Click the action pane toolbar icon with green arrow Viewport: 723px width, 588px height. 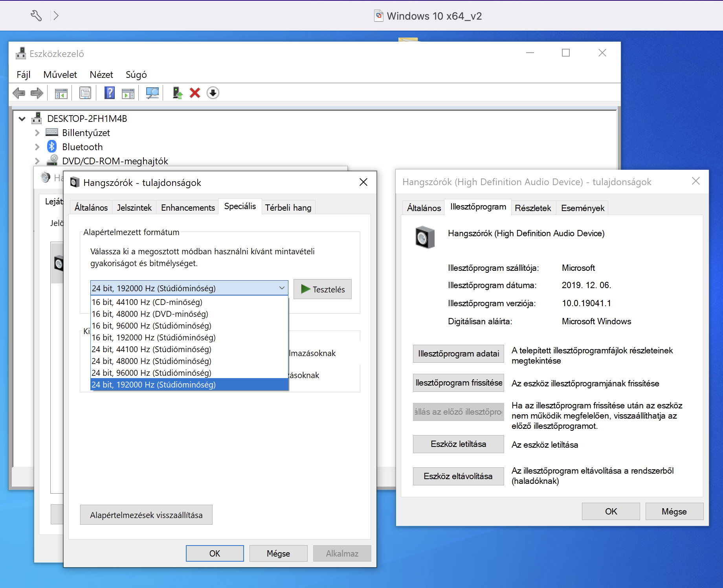click(128, 93)
